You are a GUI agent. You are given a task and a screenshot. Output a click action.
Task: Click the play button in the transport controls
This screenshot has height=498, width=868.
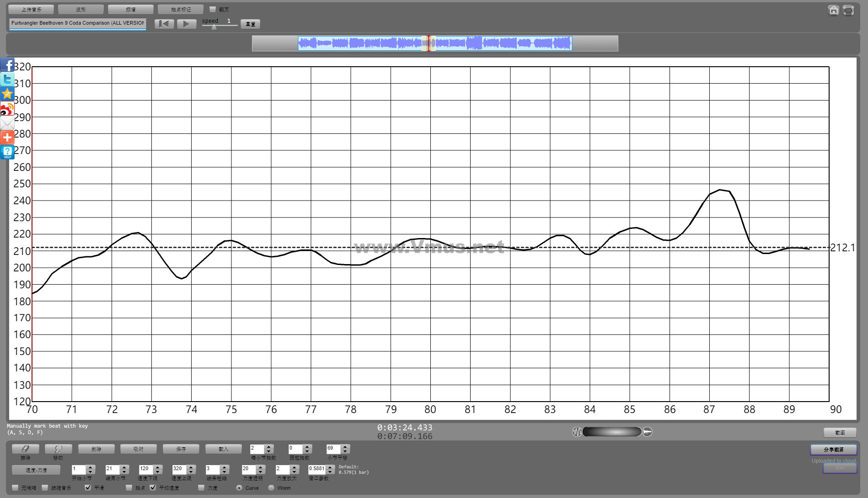[x=186, y=24]
